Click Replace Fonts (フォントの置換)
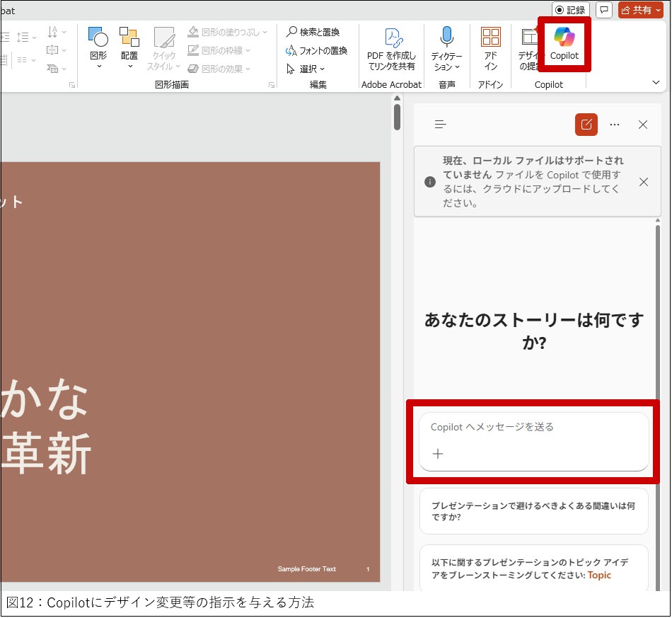This screenshot has height=618, width=672. 316,50
